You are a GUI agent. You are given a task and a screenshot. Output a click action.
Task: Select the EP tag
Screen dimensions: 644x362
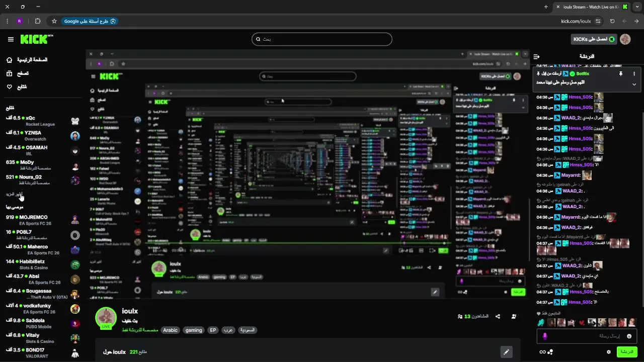click(x=213, y=330)
